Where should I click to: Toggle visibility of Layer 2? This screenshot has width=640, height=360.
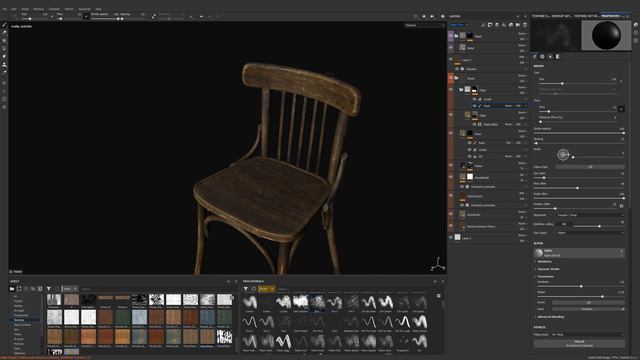pos(451,60)
